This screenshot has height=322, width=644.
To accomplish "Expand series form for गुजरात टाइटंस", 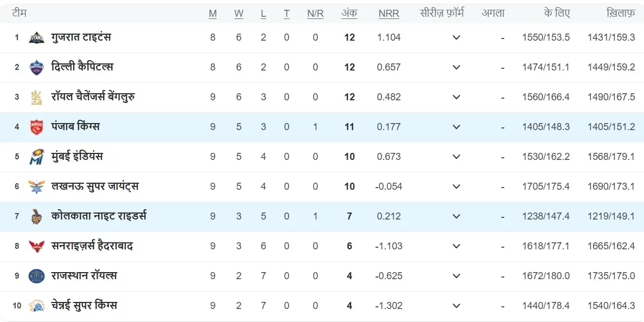I will click(x=456, y=38).
